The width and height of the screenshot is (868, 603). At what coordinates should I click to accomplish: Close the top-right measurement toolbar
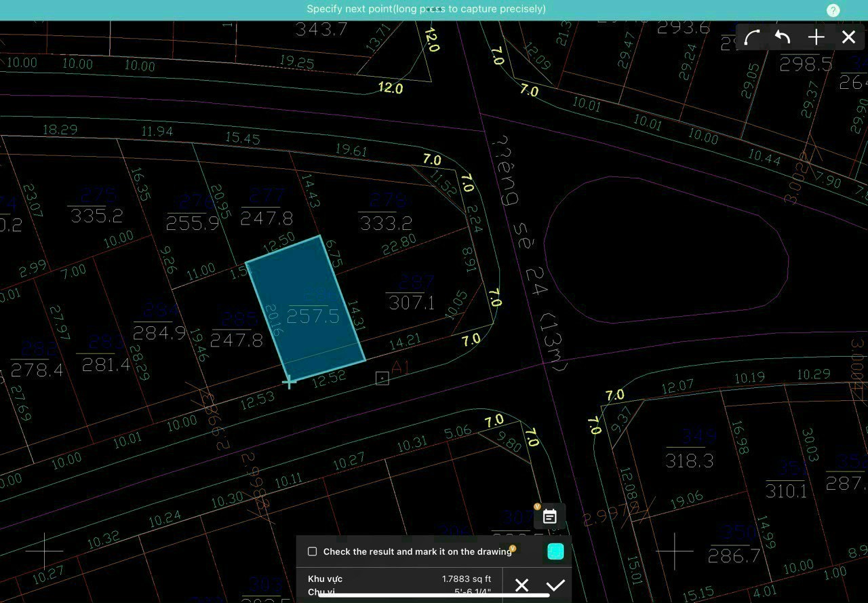point(848,37)
